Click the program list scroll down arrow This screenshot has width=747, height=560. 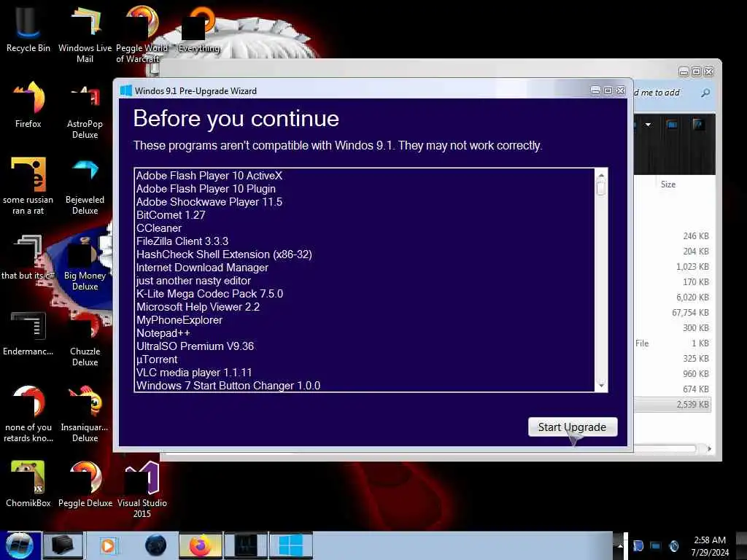tap(601, 385)
